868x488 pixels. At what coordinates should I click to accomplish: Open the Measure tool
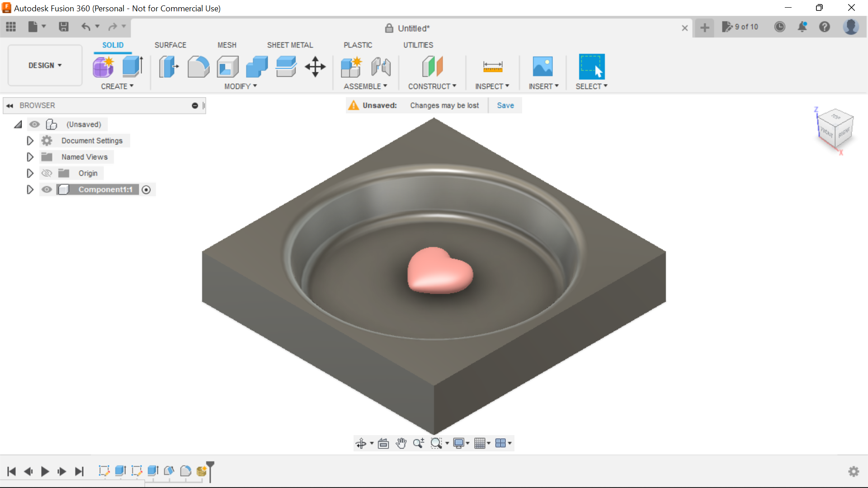tap(492, 67)
